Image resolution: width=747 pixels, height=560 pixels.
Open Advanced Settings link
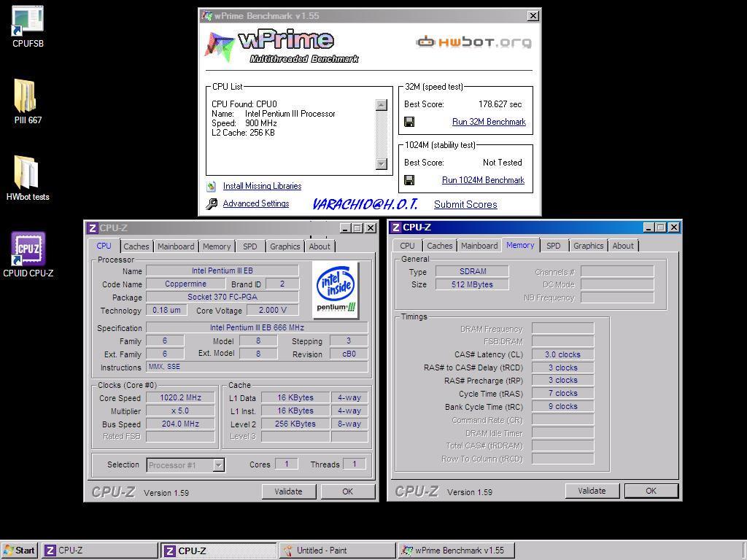click(256, 204)
